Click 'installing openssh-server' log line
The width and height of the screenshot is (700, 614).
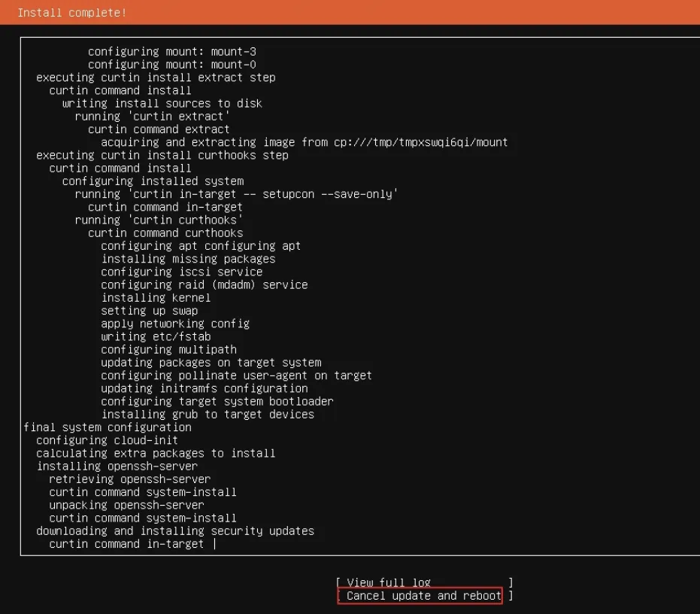pyautogui.click(x=117, y=466)
